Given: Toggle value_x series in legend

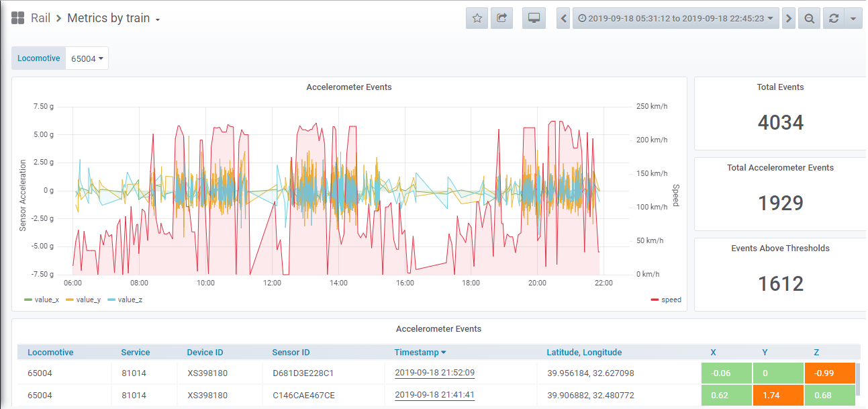Looking at the screenshot, I should (46, 300).
